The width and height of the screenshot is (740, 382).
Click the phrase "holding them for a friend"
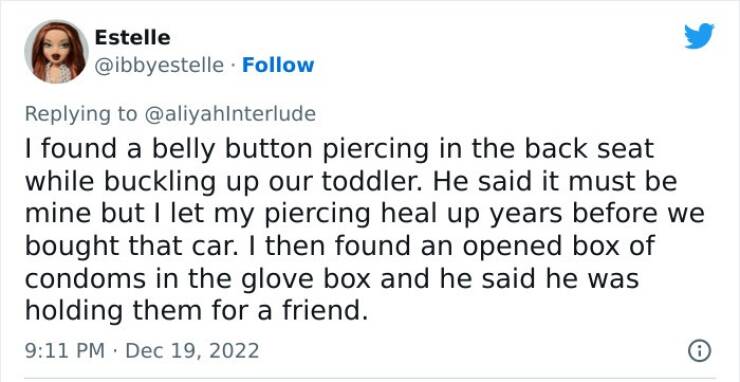click(196, 310)
